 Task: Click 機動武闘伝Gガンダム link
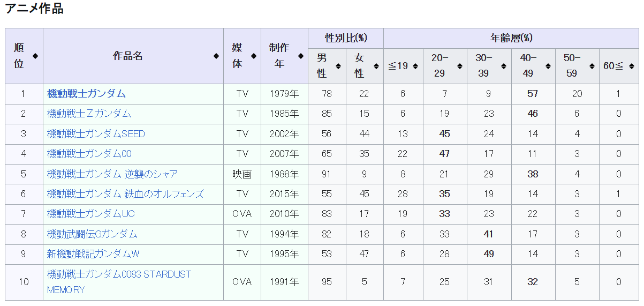pos(92,234)
